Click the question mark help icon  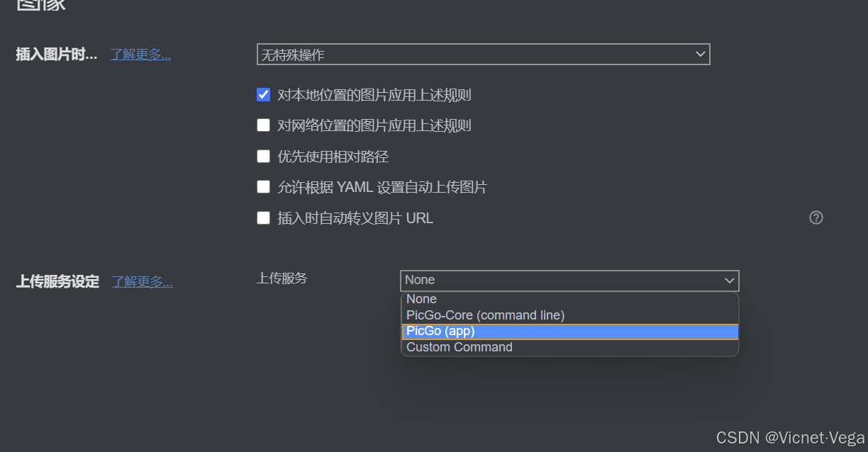click(816, 217)
